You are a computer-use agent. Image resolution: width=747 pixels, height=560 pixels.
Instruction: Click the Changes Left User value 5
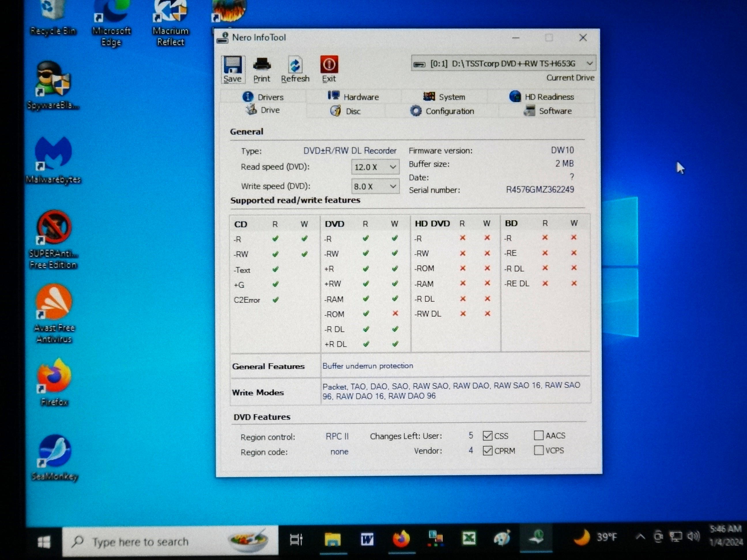coord(471,436)
